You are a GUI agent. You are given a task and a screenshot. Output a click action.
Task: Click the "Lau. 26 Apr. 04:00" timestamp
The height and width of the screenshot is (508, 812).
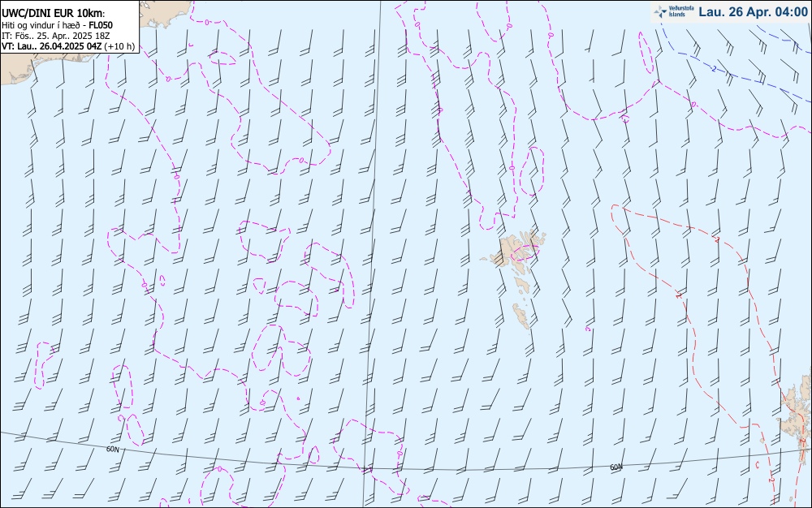753,12
